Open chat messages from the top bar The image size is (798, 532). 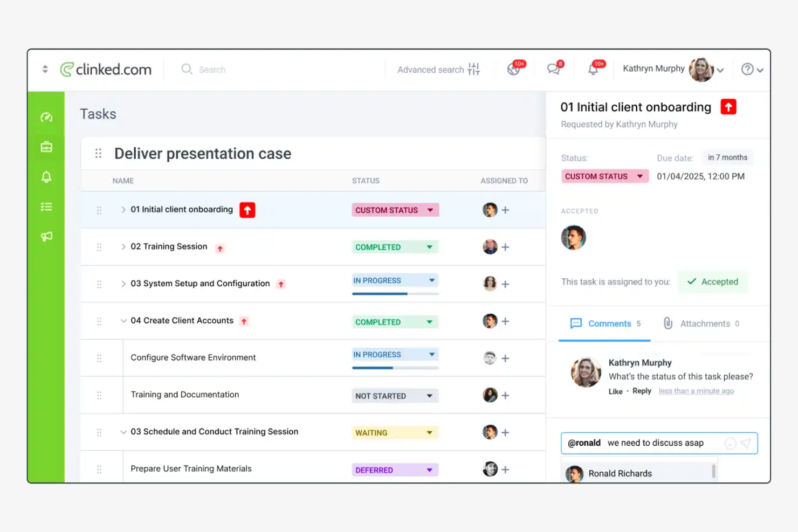[553, 69]
